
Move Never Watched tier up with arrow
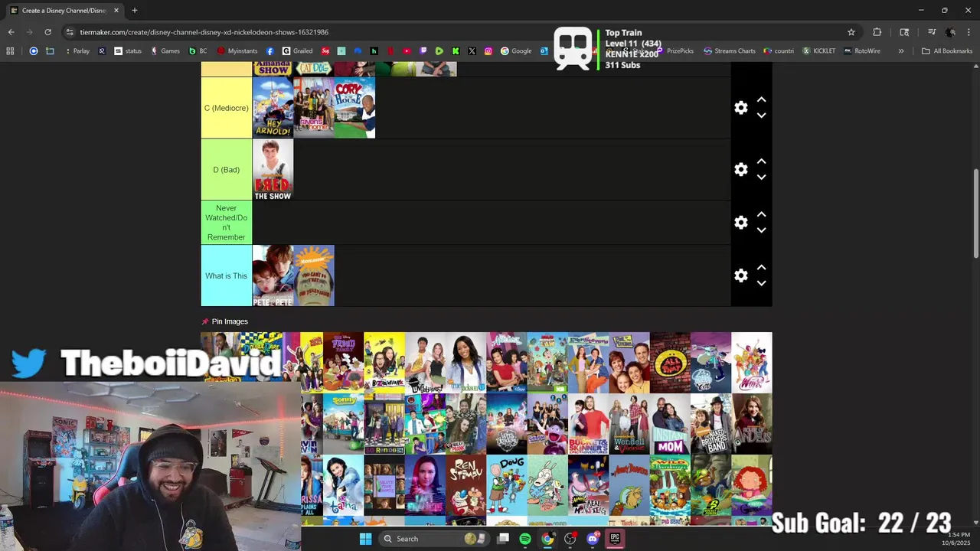point(761,214)
